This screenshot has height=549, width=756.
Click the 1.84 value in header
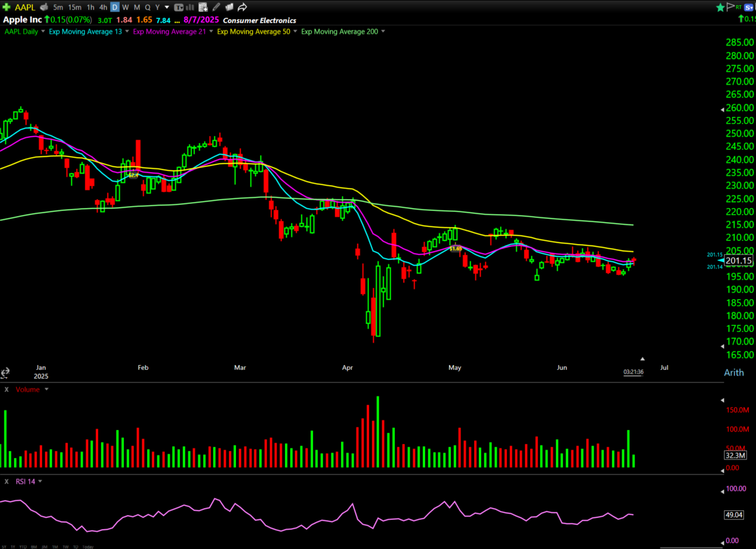[x=124, y=20]
